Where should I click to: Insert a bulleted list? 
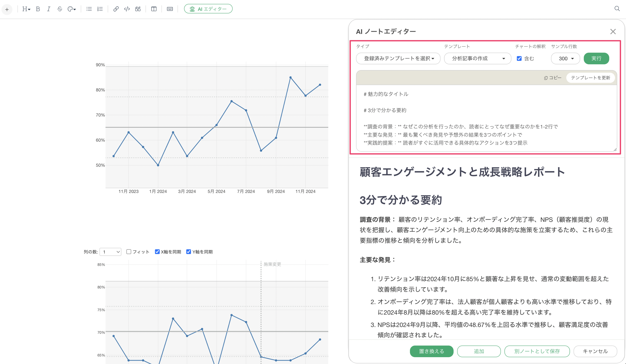pos(89,9)
